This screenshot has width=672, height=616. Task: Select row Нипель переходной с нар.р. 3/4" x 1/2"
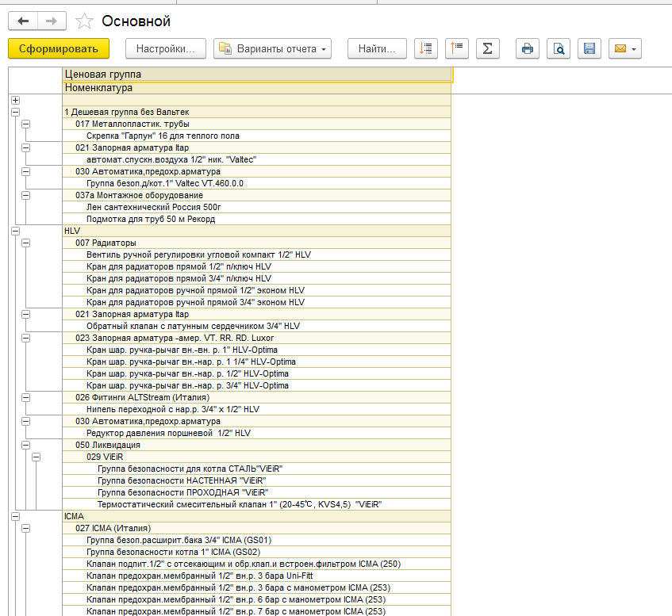pos(257,410)
